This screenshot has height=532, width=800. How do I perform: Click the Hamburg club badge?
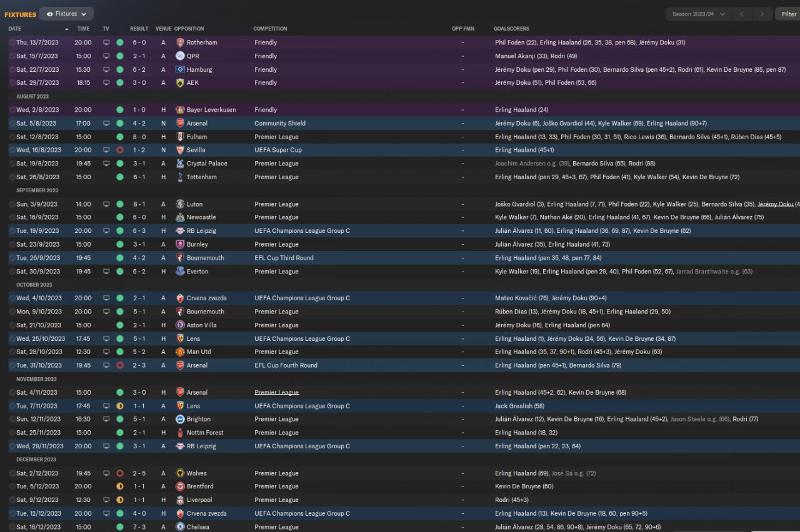coord(180,69)
